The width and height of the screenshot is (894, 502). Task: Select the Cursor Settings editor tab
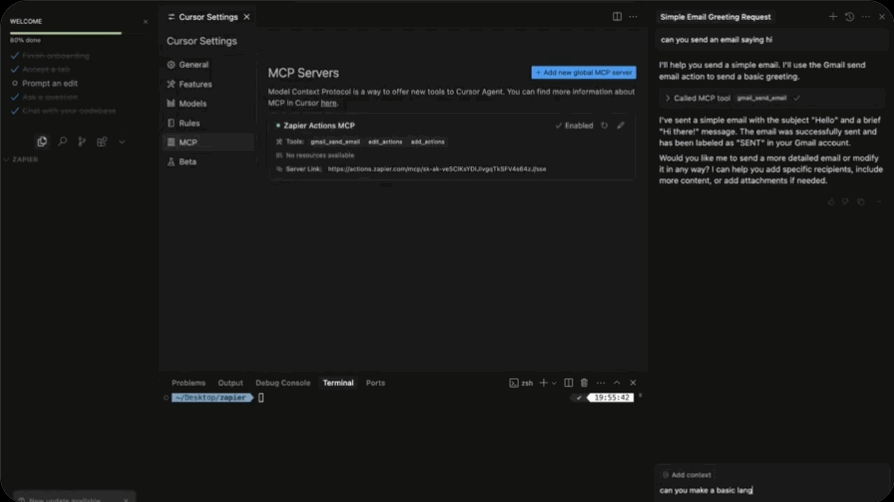point(208,17)
